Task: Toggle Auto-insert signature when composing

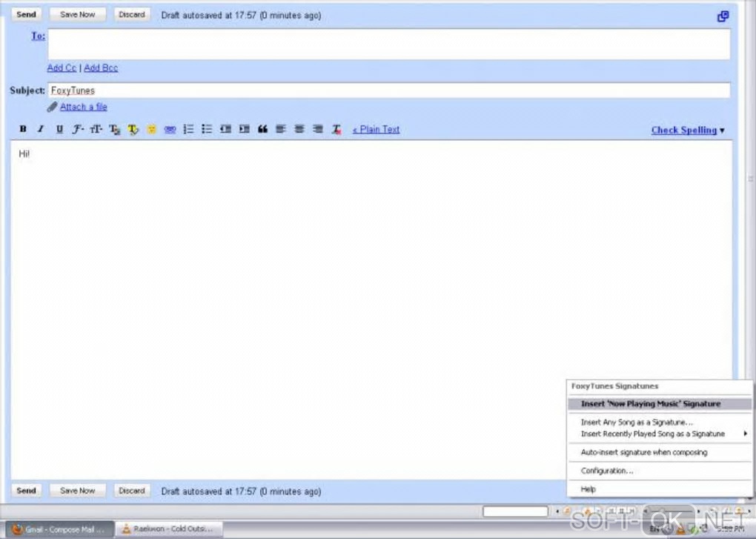Action: pyautogui.click(x=660, y=452)
